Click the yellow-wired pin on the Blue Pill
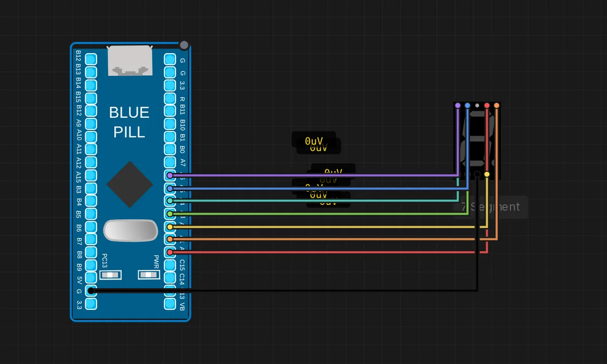 pyautogui.click(x=170, y=226)
